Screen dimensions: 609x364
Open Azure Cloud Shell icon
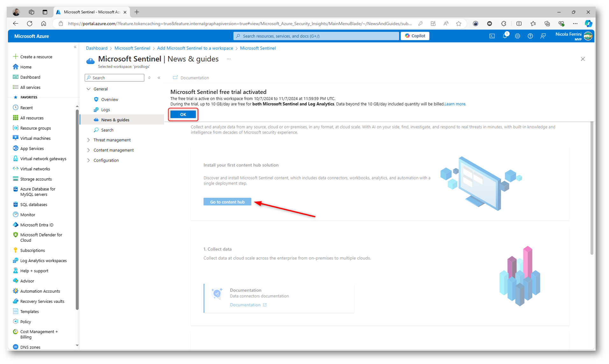tap(492, 36)
